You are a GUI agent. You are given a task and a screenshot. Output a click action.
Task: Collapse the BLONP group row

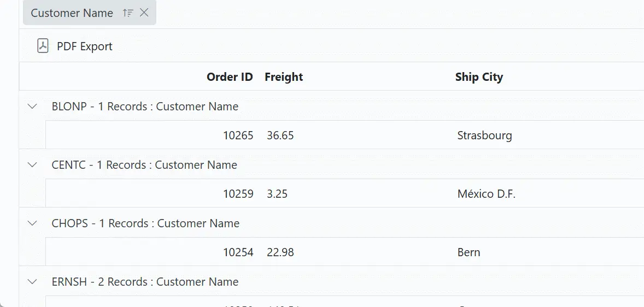coord(32,106)
